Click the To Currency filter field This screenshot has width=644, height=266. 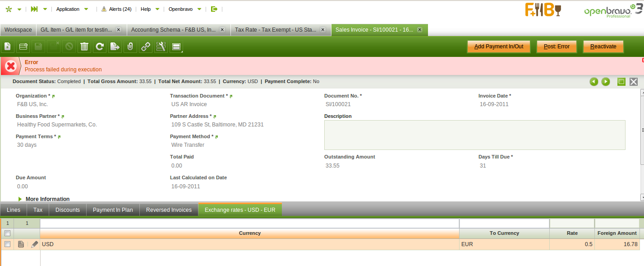(504, 223)
